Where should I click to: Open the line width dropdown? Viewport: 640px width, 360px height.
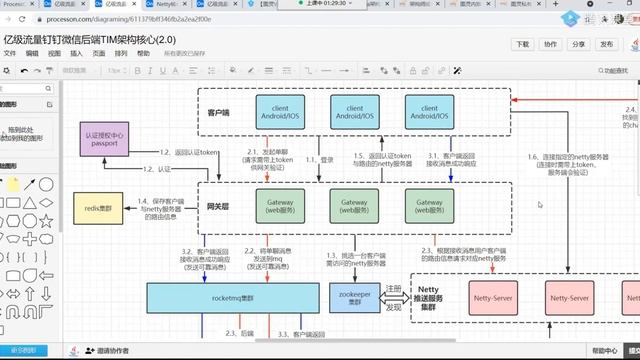[269, 71]
